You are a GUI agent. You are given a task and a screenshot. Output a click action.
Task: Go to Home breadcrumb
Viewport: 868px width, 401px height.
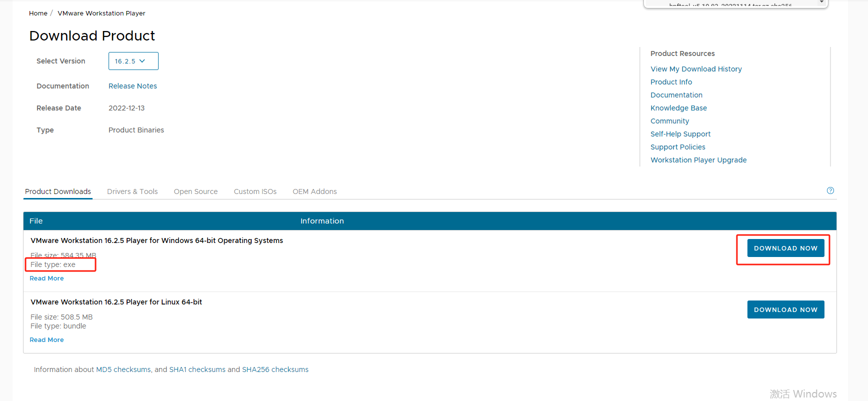[x=38, y=13]
